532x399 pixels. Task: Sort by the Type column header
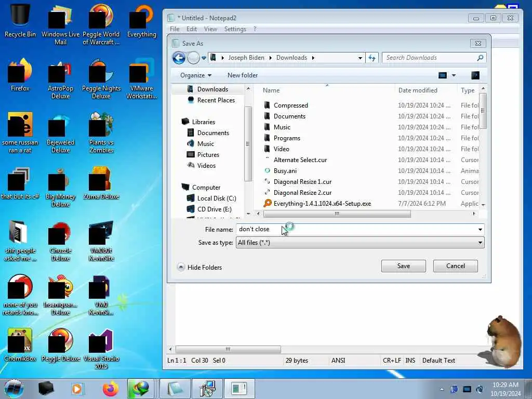point(468,90)
